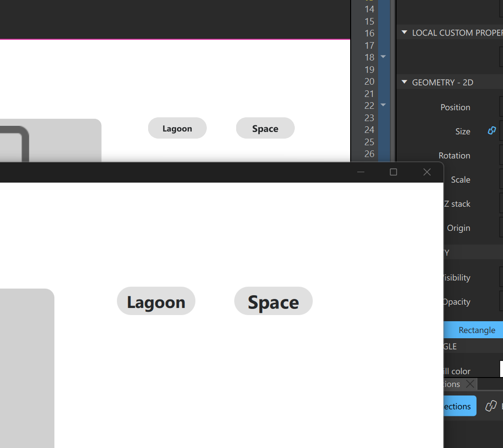Click the Size property label

point(463,132)
